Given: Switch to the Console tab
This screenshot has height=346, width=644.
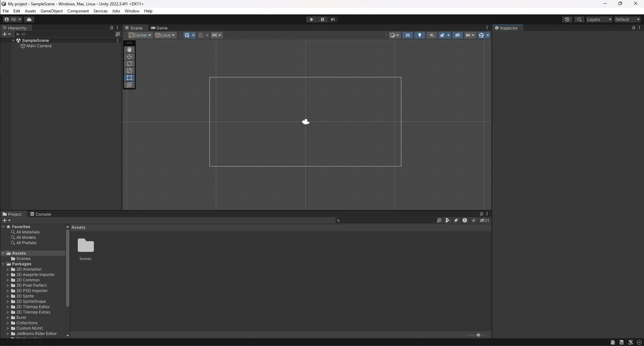Looking at the screenshot, I should point(41,214).
